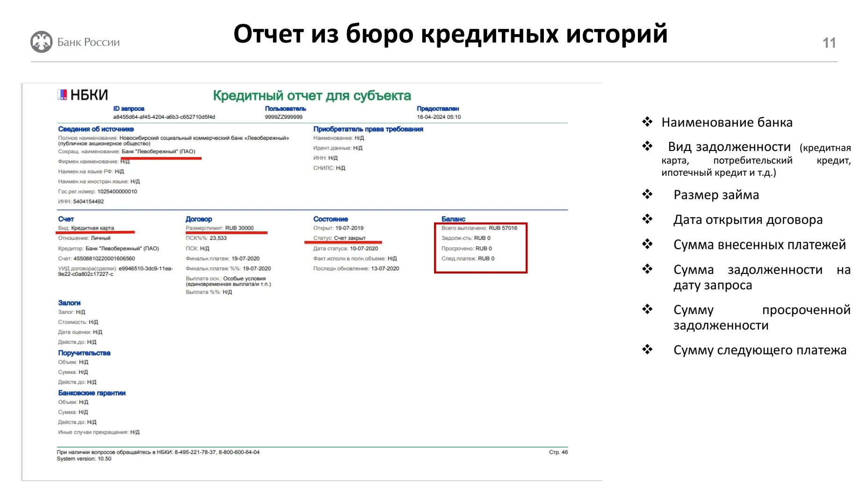Click 'Приобретатель права требования' heading
Image resolution: width=868 pixels, height=488 pixels.
point(368,129)
